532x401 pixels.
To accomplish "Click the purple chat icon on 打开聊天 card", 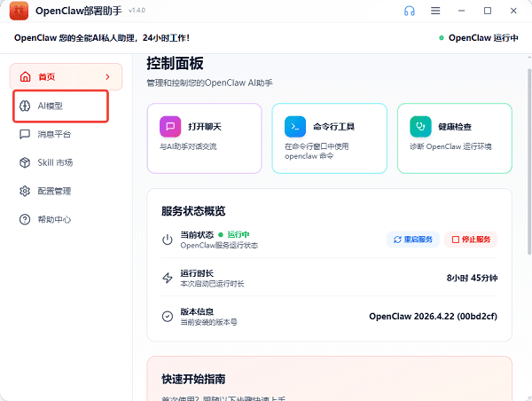I will tap(170, 127).
